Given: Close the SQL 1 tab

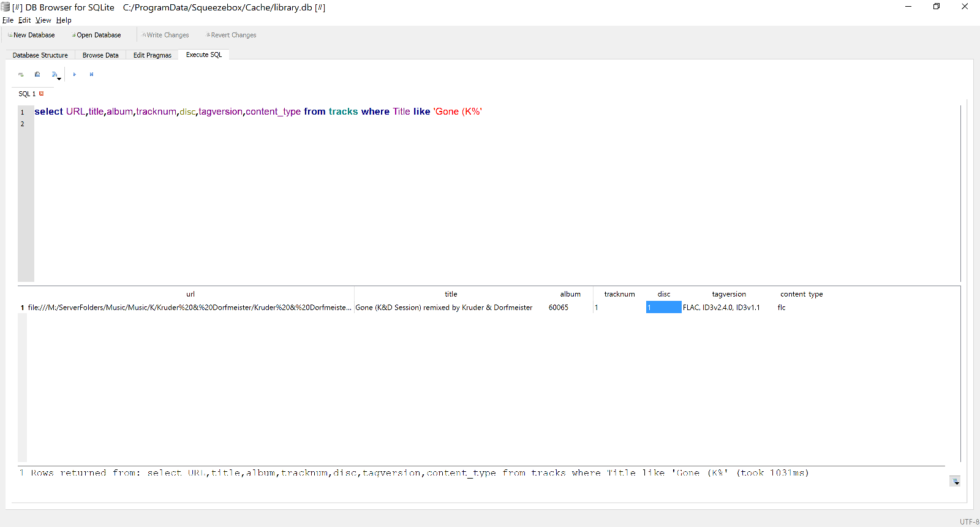Looking at the screenshot, I should click(42, 94).
